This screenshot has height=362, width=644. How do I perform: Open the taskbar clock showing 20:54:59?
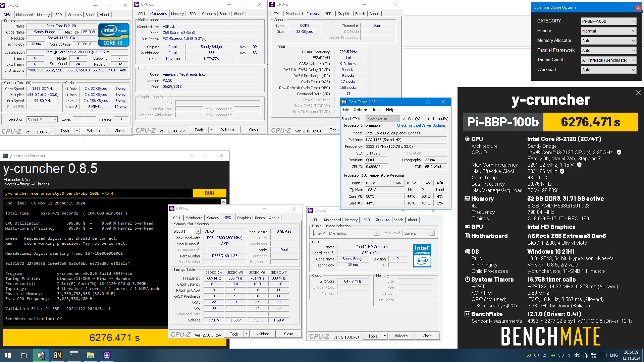coord(631,355)
